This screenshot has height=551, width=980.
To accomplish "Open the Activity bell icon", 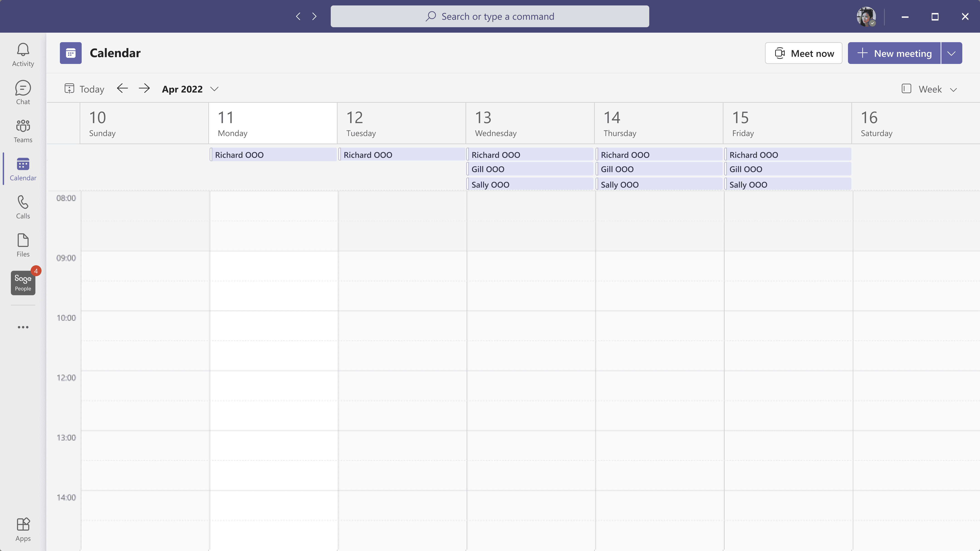I will [x=23, y=54].
